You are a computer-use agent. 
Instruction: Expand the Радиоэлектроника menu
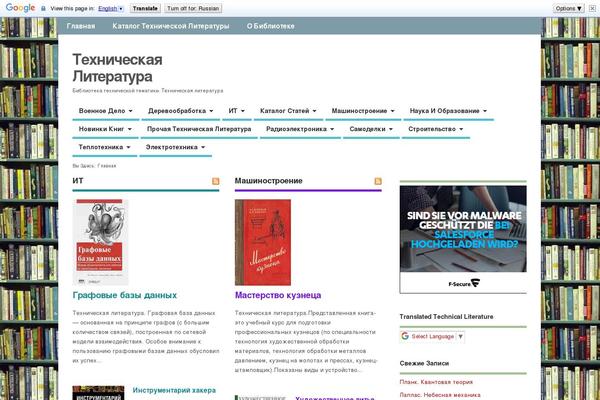[300, 129]
